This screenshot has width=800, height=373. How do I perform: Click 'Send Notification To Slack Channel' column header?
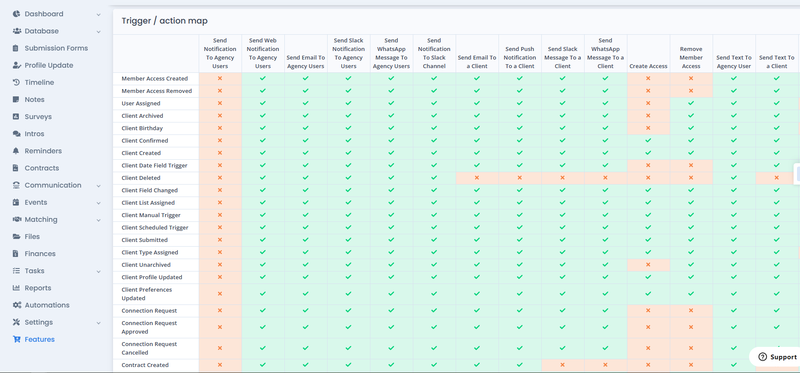tap(434, 53)
